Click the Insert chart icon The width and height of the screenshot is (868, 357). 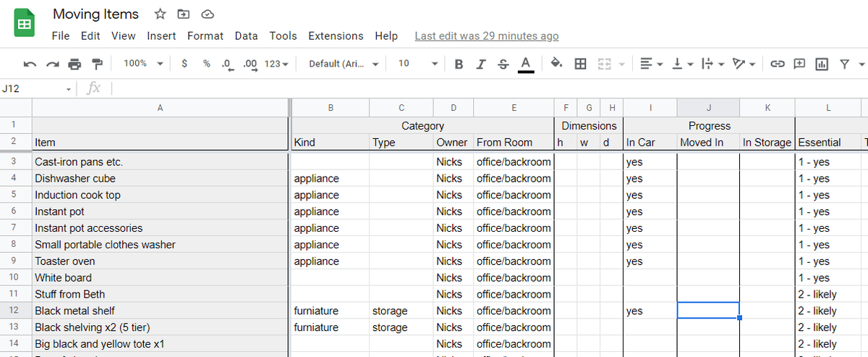[822, 64]
